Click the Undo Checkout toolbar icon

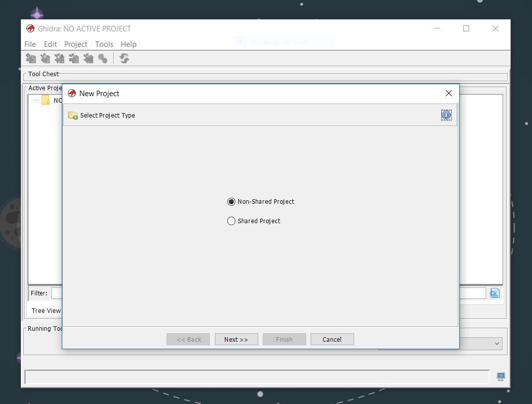click(89, 59)
